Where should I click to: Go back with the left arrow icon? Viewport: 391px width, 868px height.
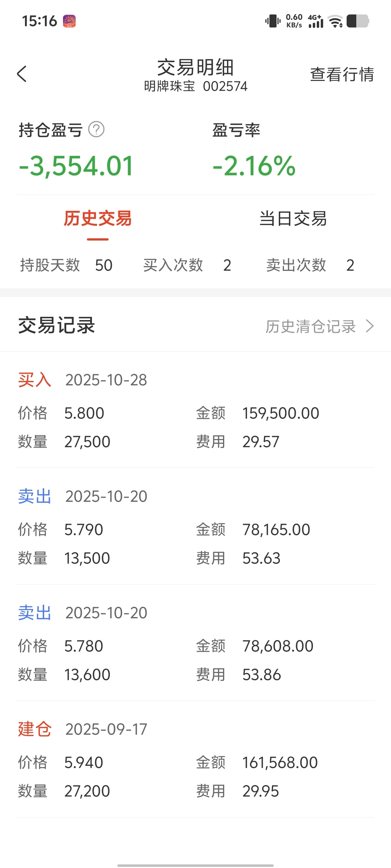click(x=22, y=74)
